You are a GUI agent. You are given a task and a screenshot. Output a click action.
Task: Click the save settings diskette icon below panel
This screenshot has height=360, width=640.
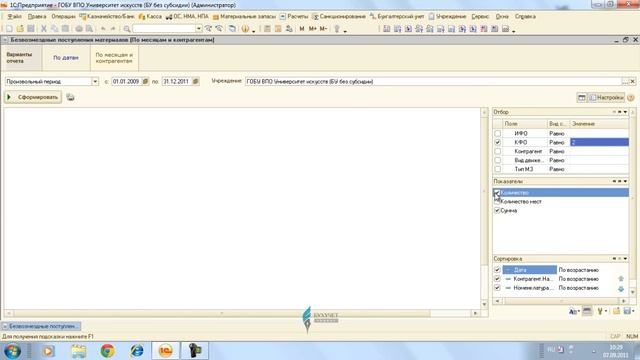[627, 311]
